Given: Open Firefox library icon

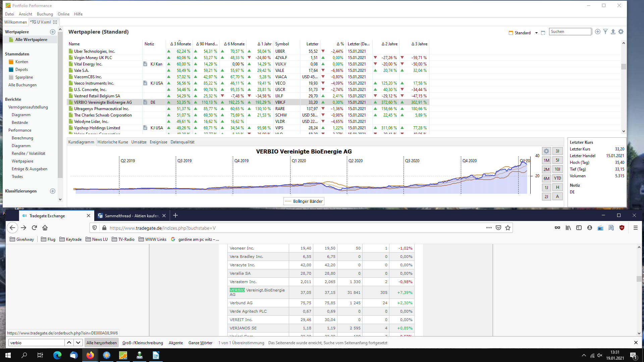Looking at the screenshot, I should [x=568, y=228].
